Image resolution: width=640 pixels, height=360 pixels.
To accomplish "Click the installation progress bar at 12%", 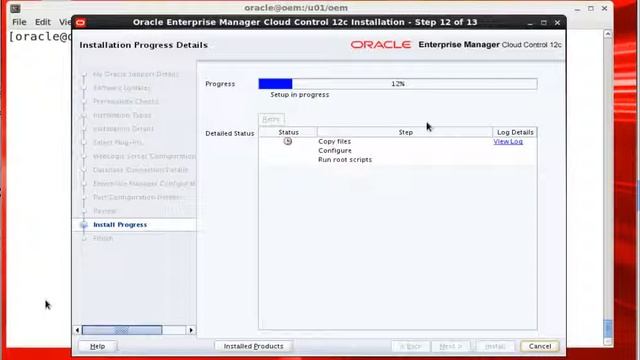I will coord(398,84).
